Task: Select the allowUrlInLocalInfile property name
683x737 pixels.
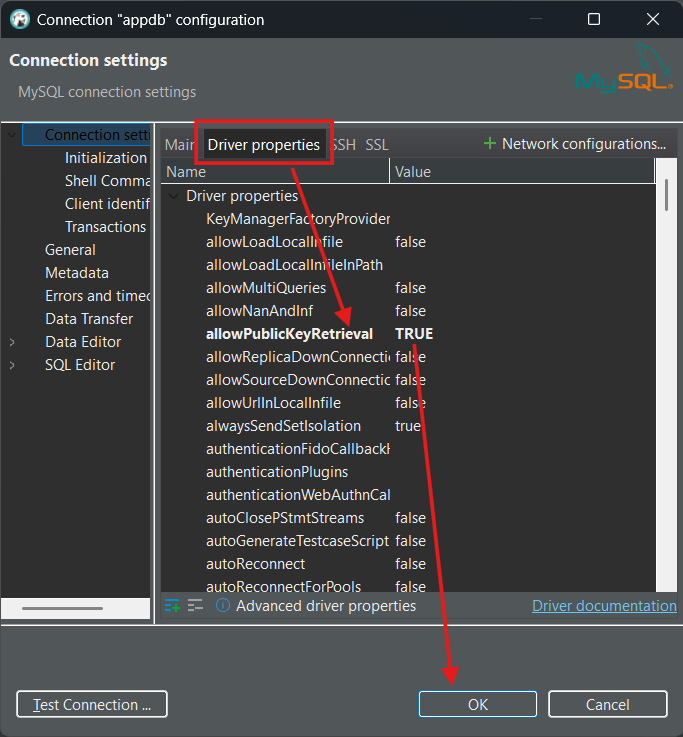Action: click(x=273, y=403)
